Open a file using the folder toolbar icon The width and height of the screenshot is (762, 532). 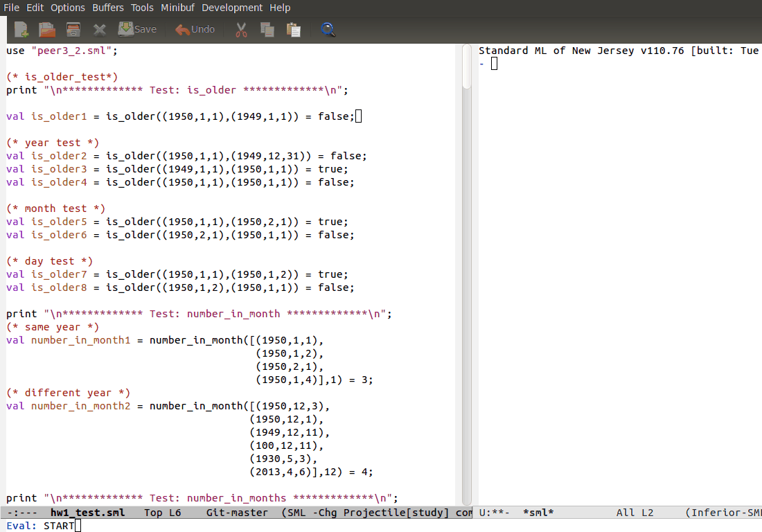(46, 29)
